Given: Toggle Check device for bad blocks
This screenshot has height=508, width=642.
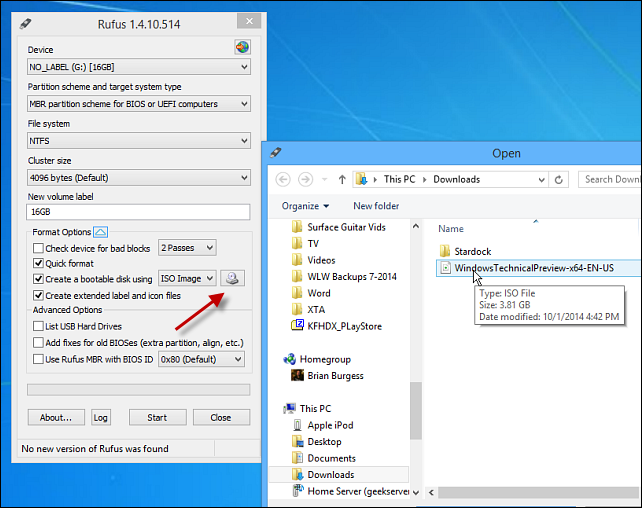Looking at the screenshot, I should (39, 248).
